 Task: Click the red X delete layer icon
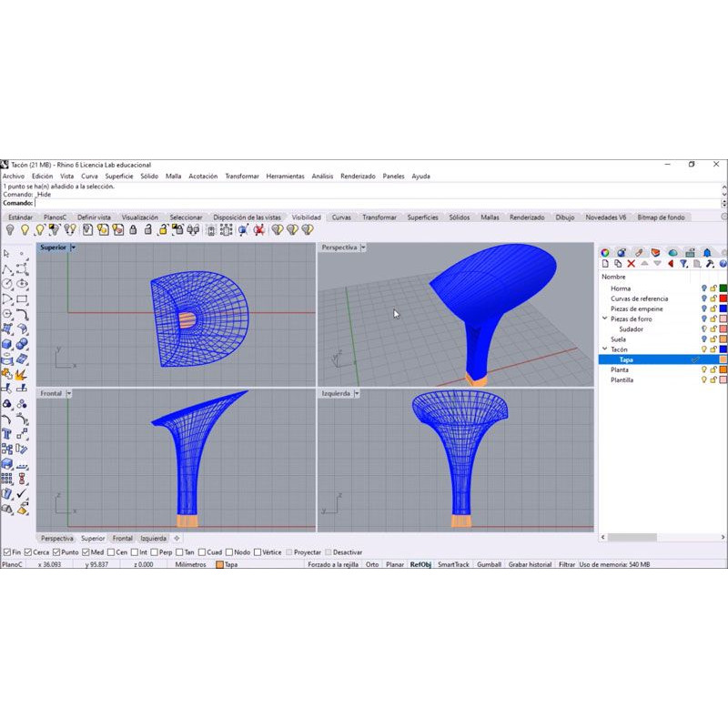pos(631,264)
